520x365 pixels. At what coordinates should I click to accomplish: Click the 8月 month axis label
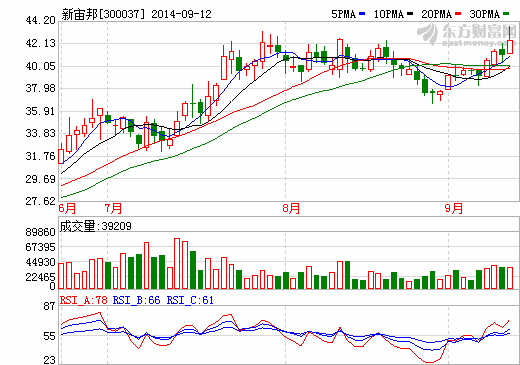pos(291,208)
